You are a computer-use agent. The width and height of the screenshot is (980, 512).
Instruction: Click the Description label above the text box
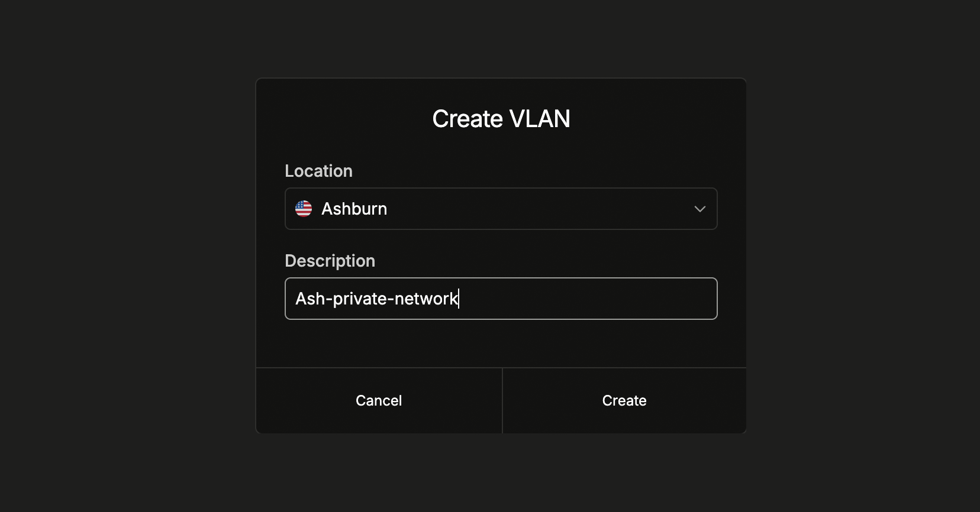[x=330, y=261]
